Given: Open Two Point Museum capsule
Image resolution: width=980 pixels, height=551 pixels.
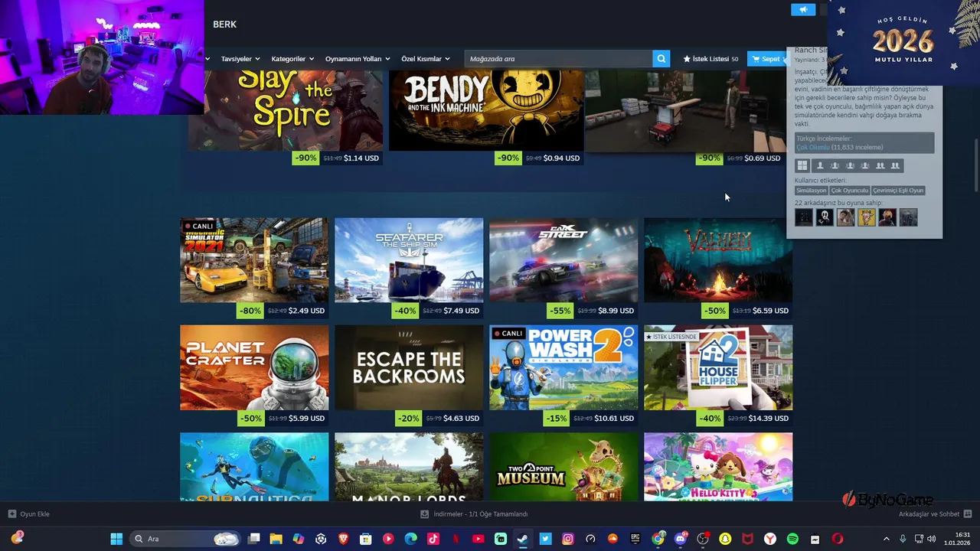Looking at the screenshot, I should tap(563, 467).
